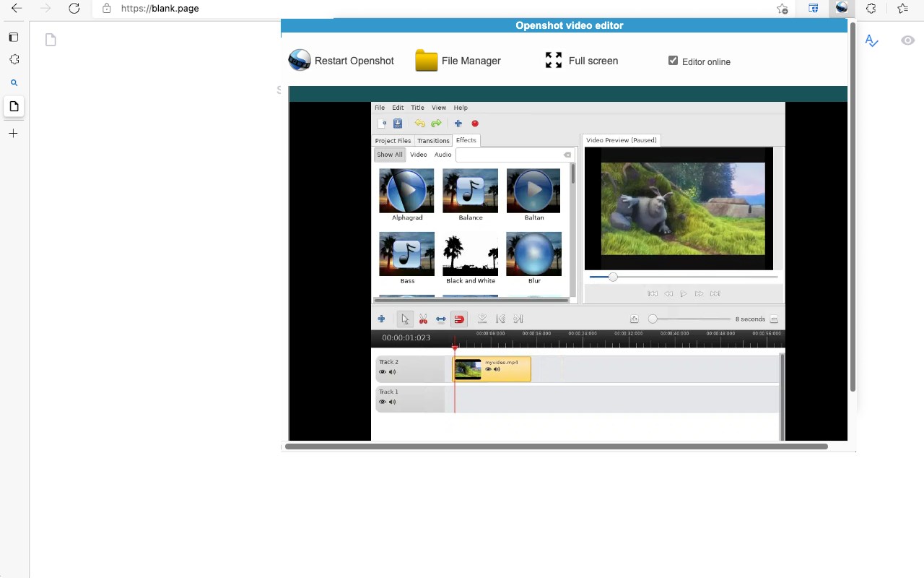Image resolution: width=924 pixels, height=578 pixels.
Task: Click the New Project icon in Openshot toolbar
Action: tap(382, 124)
